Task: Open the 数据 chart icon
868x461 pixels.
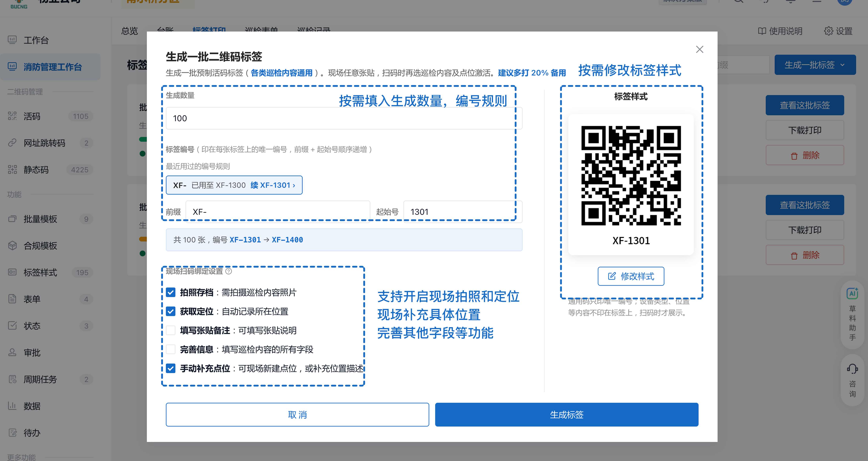Action: point(12,406)
